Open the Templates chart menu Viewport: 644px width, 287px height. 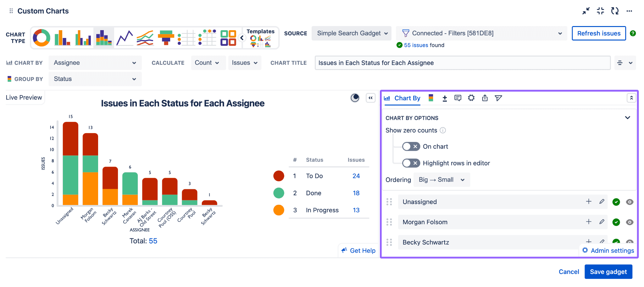[x=260, y=38]
